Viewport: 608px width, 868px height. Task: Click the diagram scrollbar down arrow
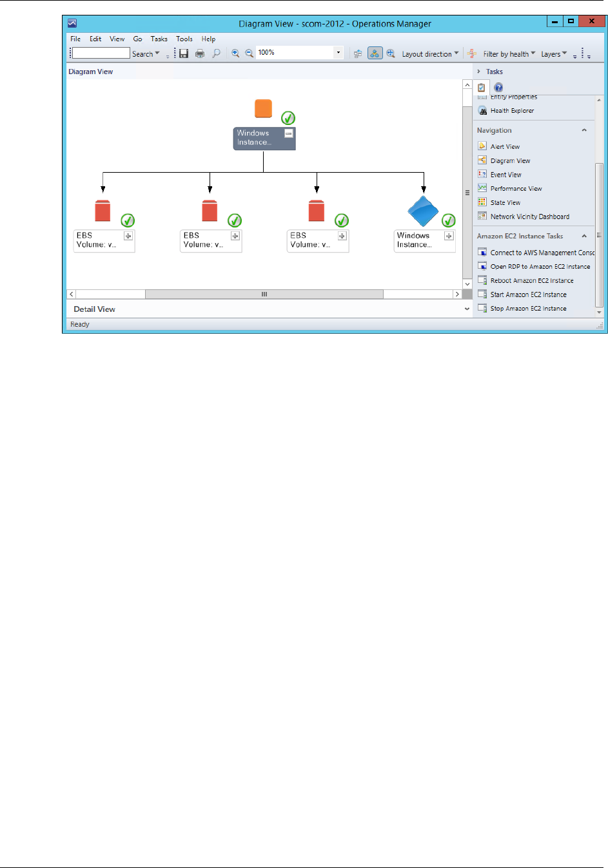[467, 284]
